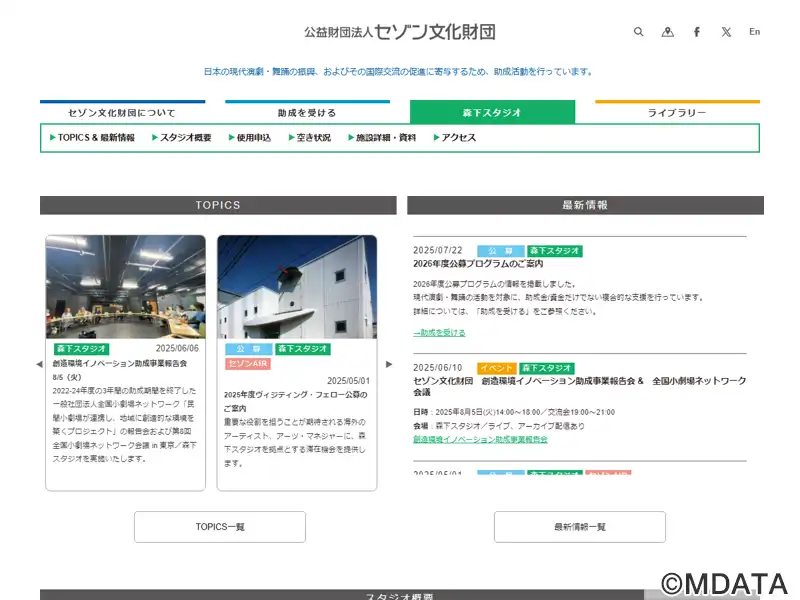Click 森下スタジオ tag on 2025/05/01 card

pos(303,349)
